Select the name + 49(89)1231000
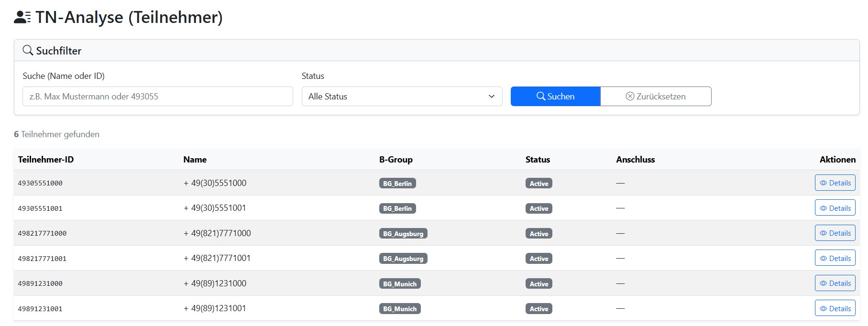Image resolution: width=868 pixels, height=326 pixels. pos(215,283)
